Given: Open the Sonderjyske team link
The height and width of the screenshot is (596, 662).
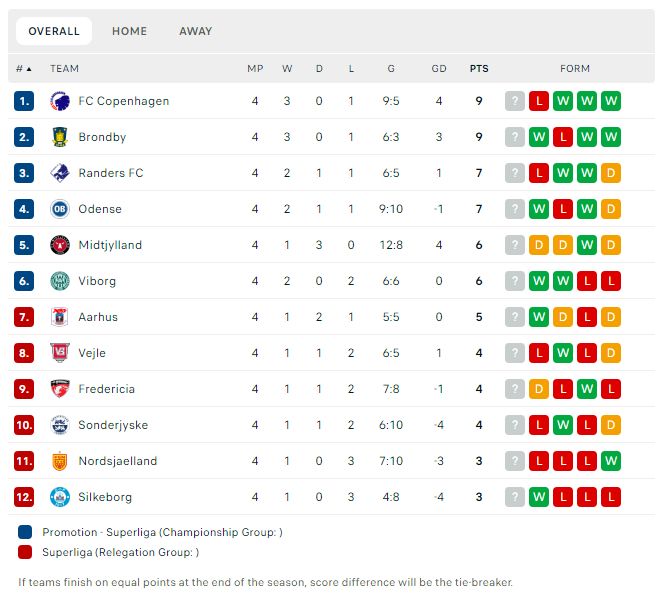Looking at the screenshot, I should [113, 425].
